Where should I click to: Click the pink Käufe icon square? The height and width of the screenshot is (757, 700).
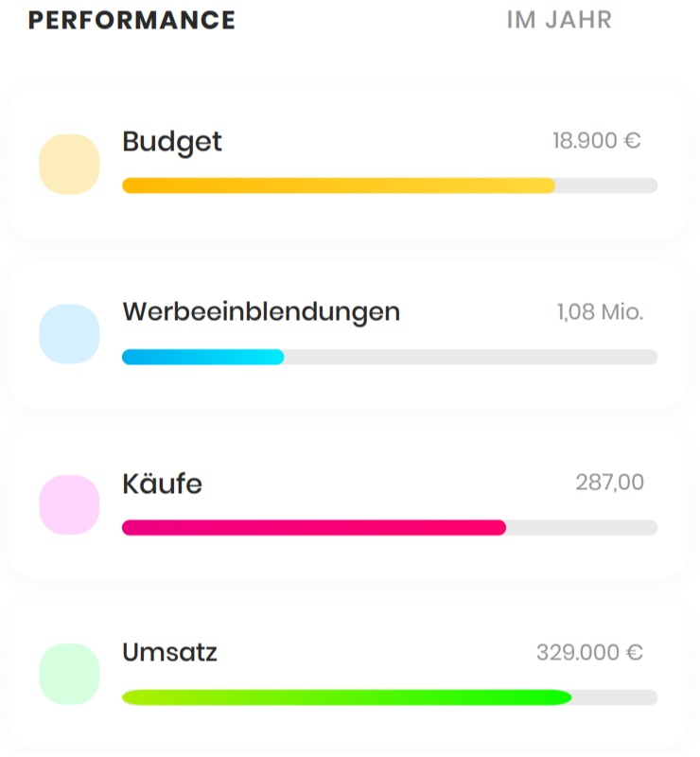[69, 504]
